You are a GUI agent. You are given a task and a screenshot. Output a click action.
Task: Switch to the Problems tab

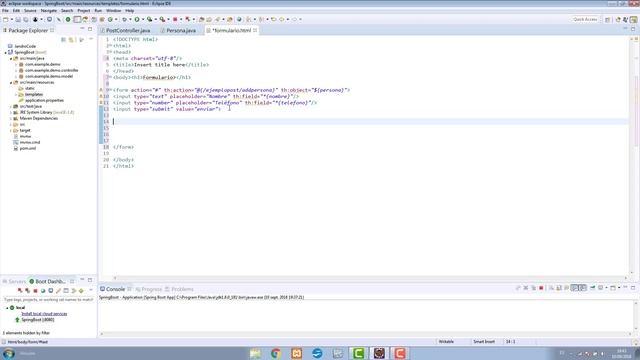(179, 289)
